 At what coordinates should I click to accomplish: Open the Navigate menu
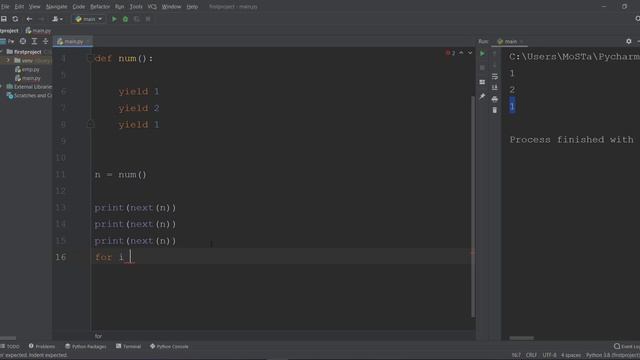point(56,7)
